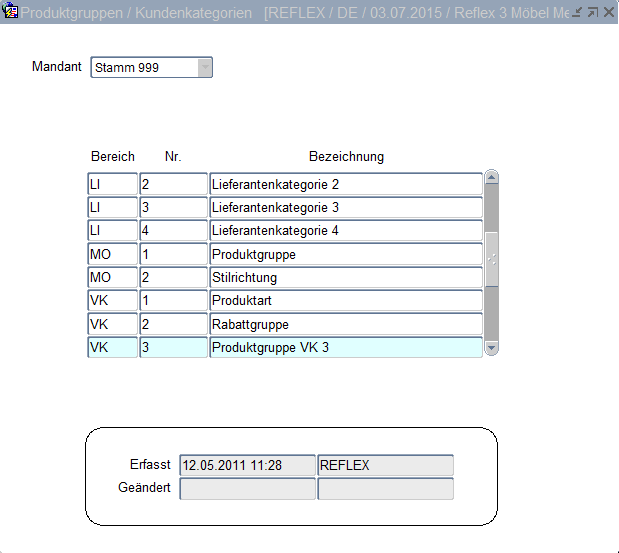Click the scroll up arrow of the list
Viewport: 619px width, 553px height.
click(x=491, y=178)
